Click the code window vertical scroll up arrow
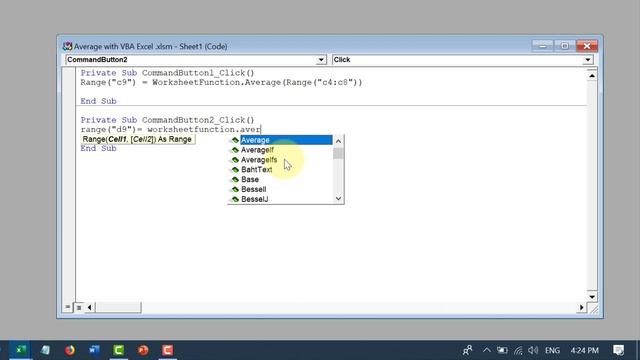Screen dimensions: 640x360 pos(592,76)
